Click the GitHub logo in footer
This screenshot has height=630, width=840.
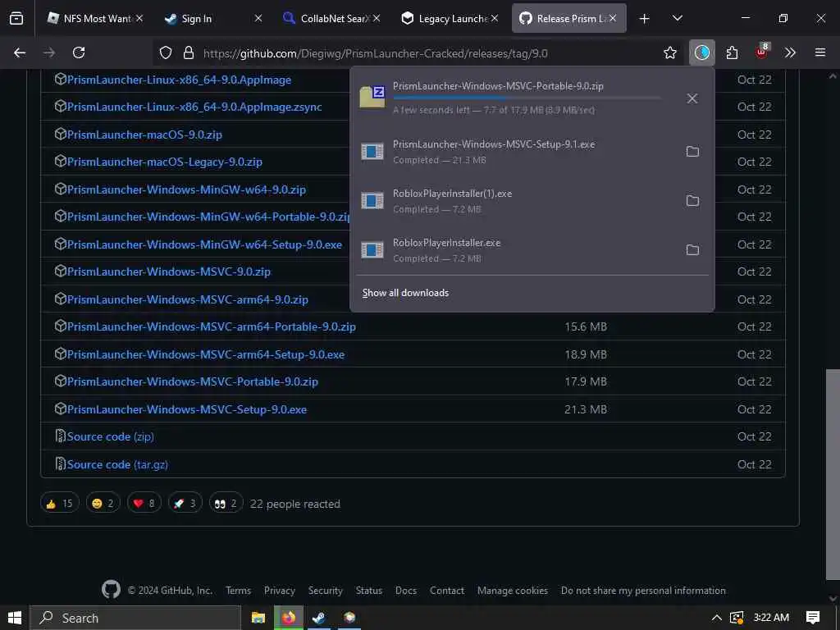point(111,590)
